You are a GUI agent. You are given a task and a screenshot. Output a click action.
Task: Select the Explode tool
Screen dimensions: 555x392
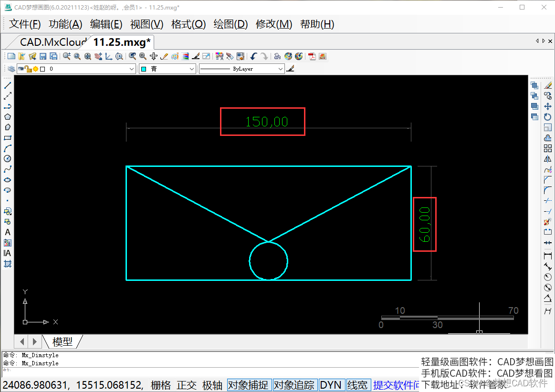548,222
